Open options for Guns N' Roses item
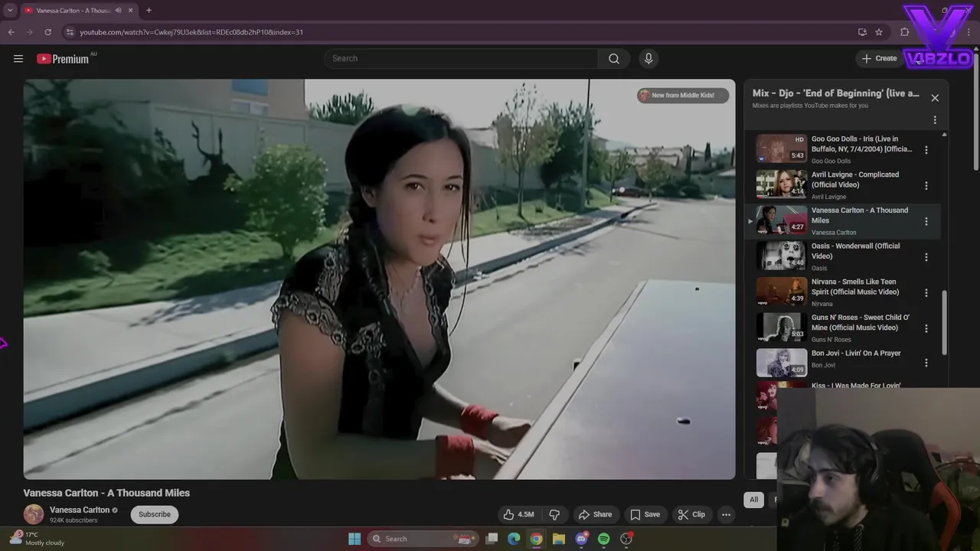Viewport: 980px width, 551px height. pos(926,328)
